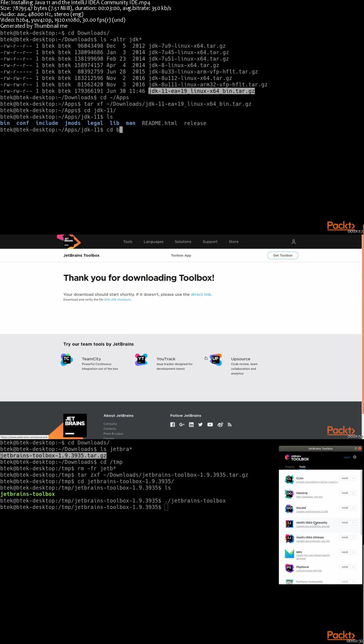This screenshot has height=644, width=364.
Task: Install IntelliJ IDEA Community
Action: [345, 523]
